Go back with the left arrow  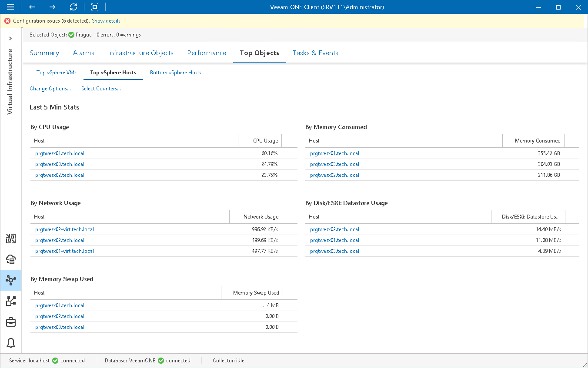pos(32,7)
